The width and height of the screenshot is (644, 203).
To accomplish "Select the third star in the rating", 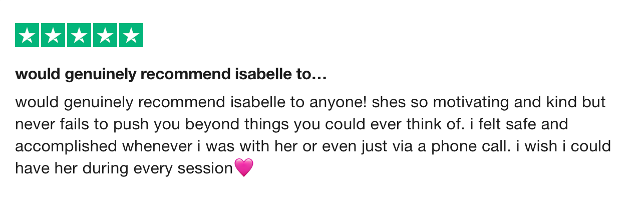I will point(79,35).
